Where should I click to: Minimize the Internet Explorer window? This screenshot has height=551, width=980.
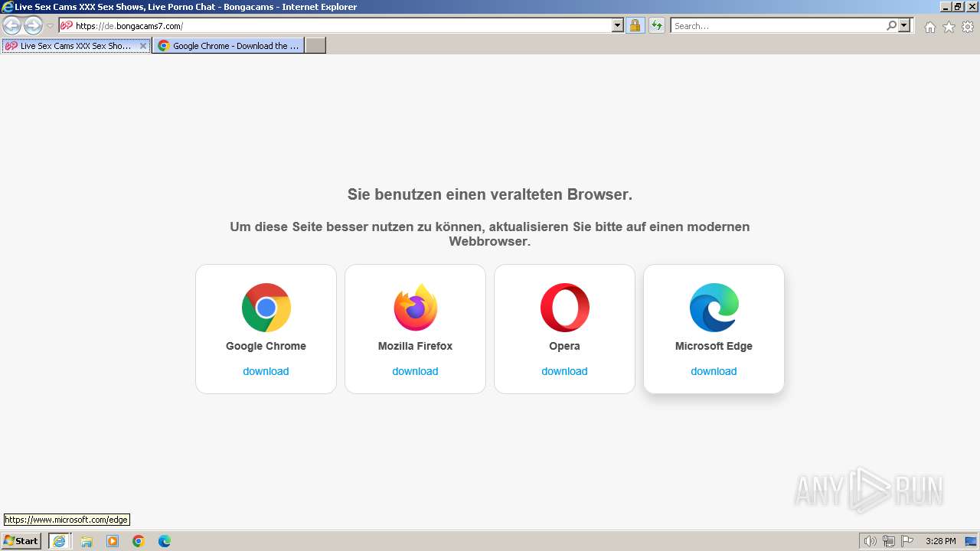click(945, 7)
